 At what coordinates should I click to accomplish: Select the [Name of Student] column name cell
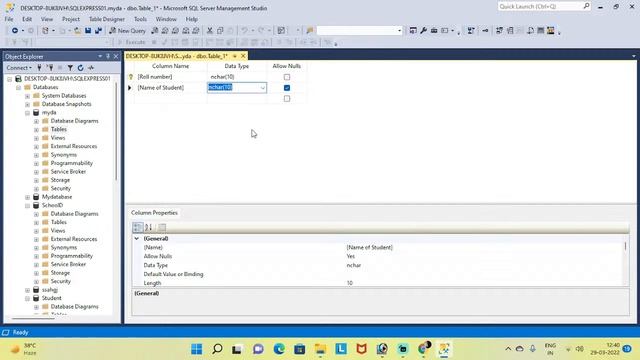pos(171,88)
